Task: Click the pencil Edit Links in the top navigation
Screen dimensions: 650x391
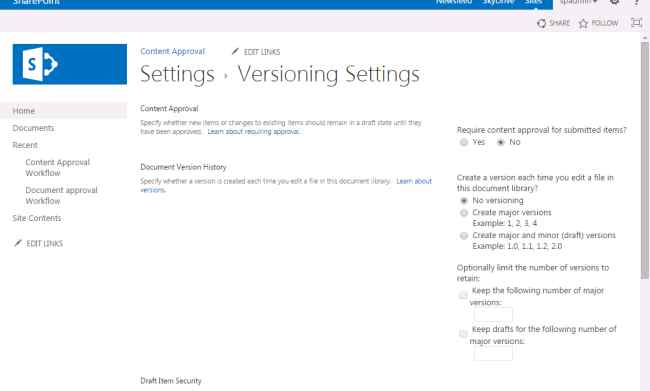Action: (256, 52)
